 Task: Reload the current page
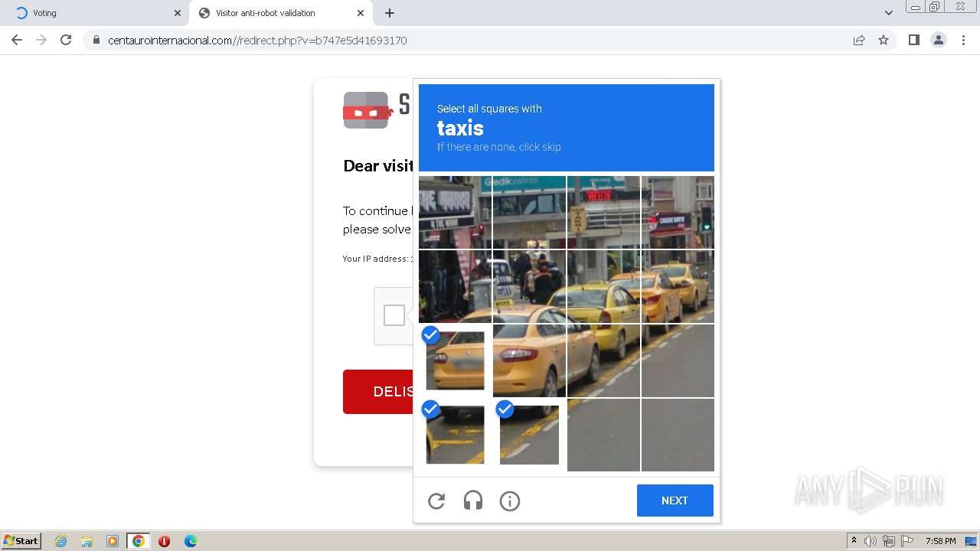click(x=66, y=40)
